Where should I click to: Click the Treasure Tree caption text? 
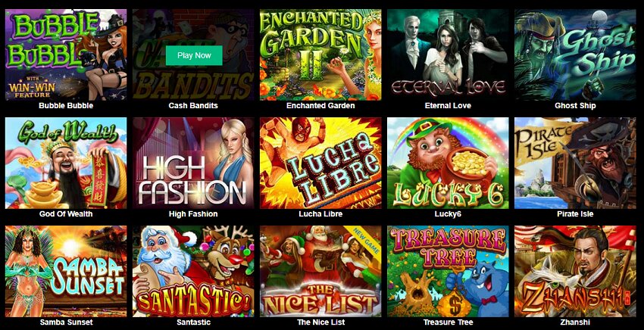point(448,322)
